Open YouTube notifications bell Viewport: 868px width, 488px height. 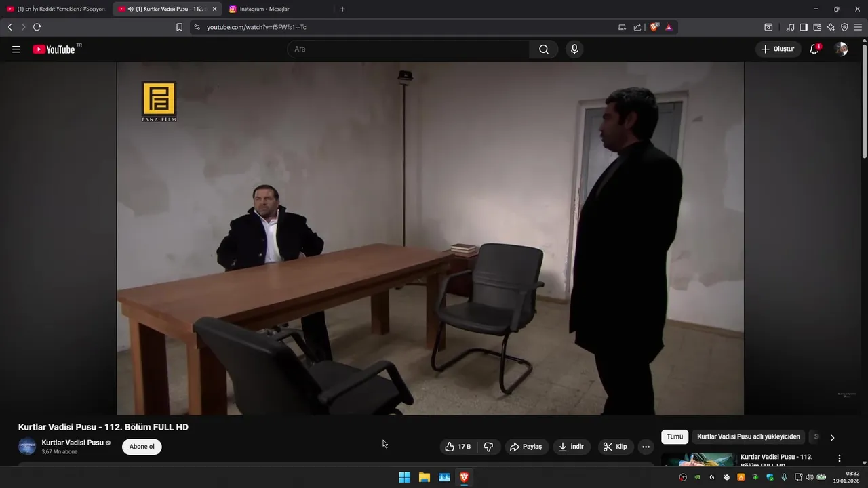[x=814, y=49]
